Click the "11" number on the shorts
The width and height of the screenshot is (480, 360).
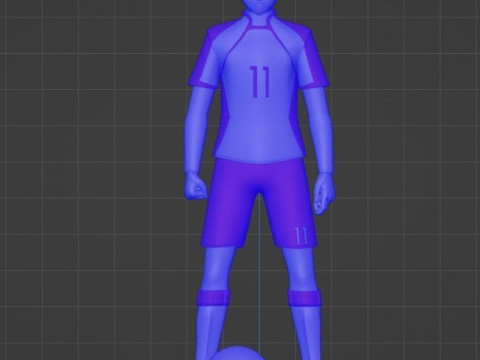301,236
